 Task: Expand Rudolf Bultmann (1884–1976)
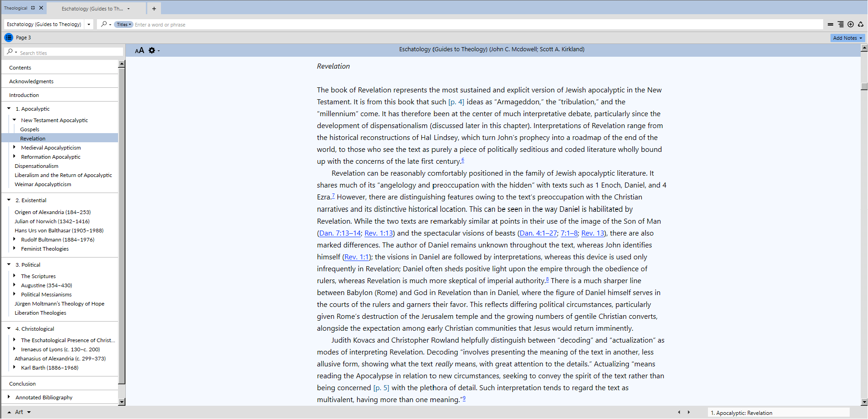click(14, 239)
